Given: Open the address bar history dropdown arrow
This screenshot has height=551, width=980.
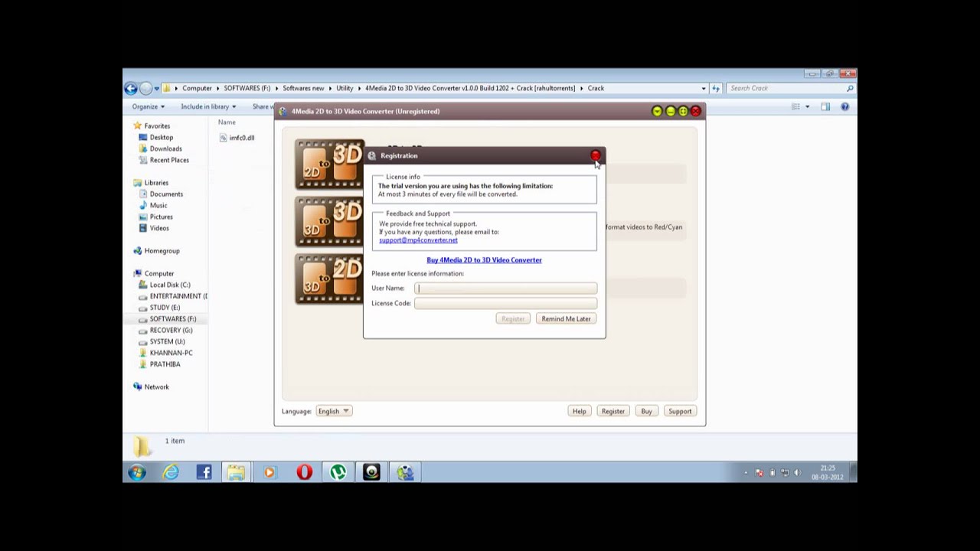Looking at the screenshot, I should pyautogui.click(x=704, y=89).
